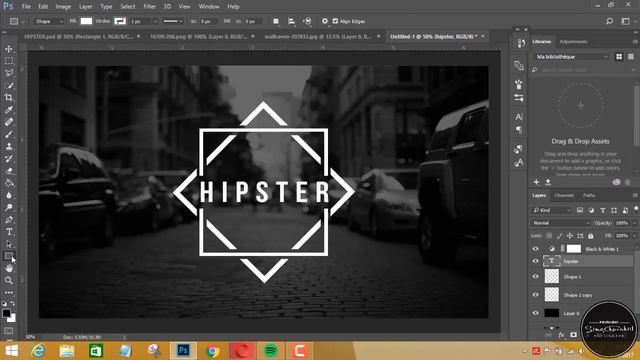Select the History Brush tool
Screen dimensions: 640x360
pyautogui.click(x=9, y=159)
